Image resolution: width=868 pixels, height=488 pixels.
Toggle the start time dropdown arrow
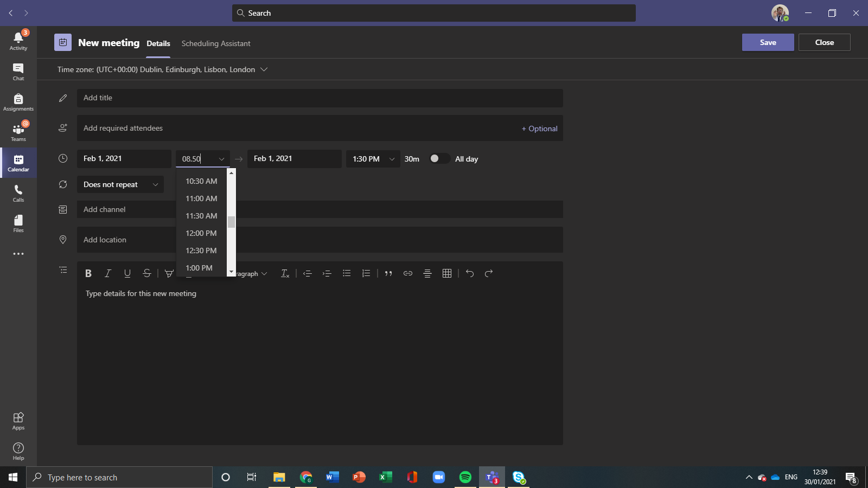click(221, 159)
